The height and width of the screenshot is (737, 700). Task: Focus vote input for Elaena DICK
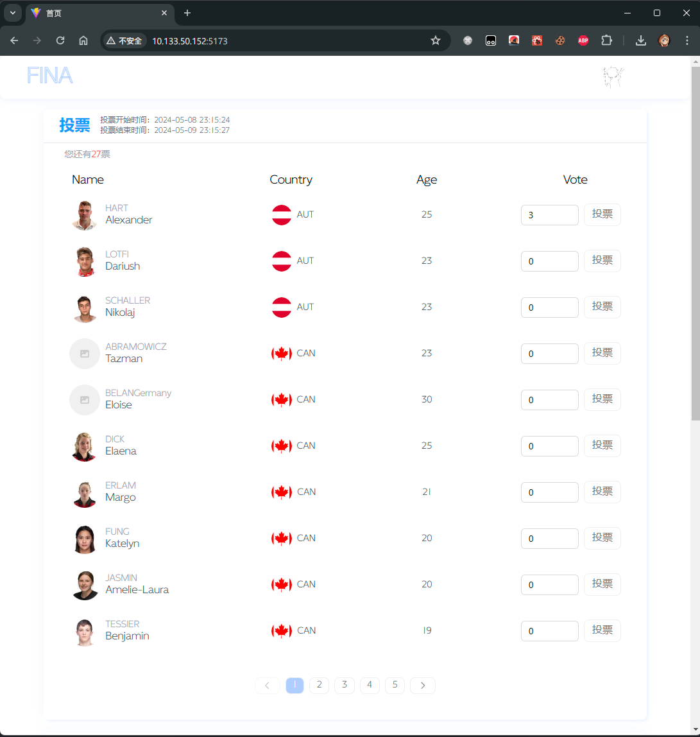(x=549, y=446)
